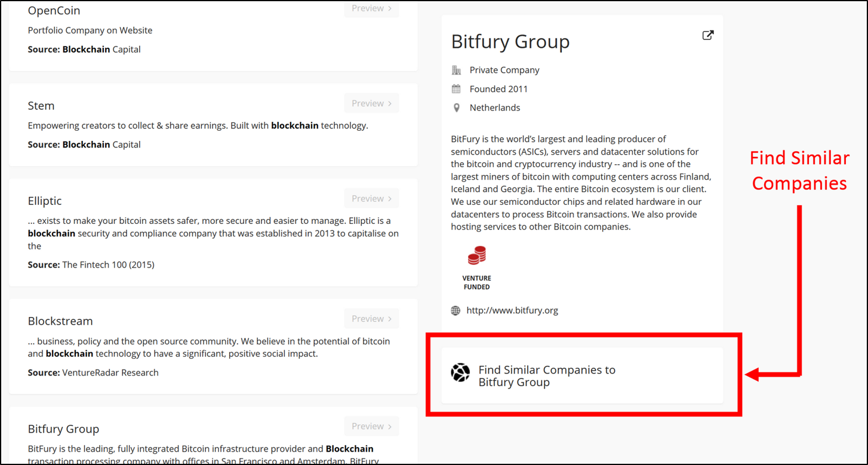Click 'Portfolio Company on Website' text under OpenCoin
This screenshot has height=465, width=868.
[90, 30]
